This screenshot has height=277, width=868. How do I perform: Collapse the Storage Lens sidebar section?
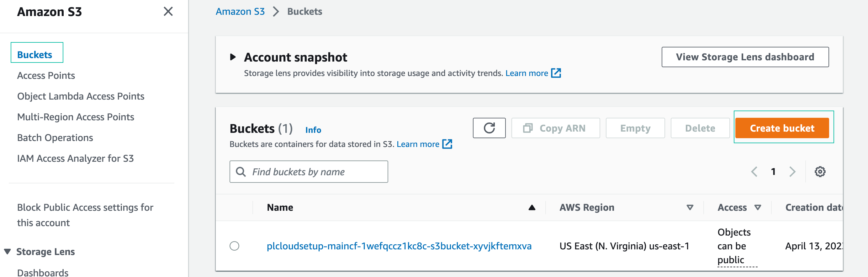[x=8, y=252]
